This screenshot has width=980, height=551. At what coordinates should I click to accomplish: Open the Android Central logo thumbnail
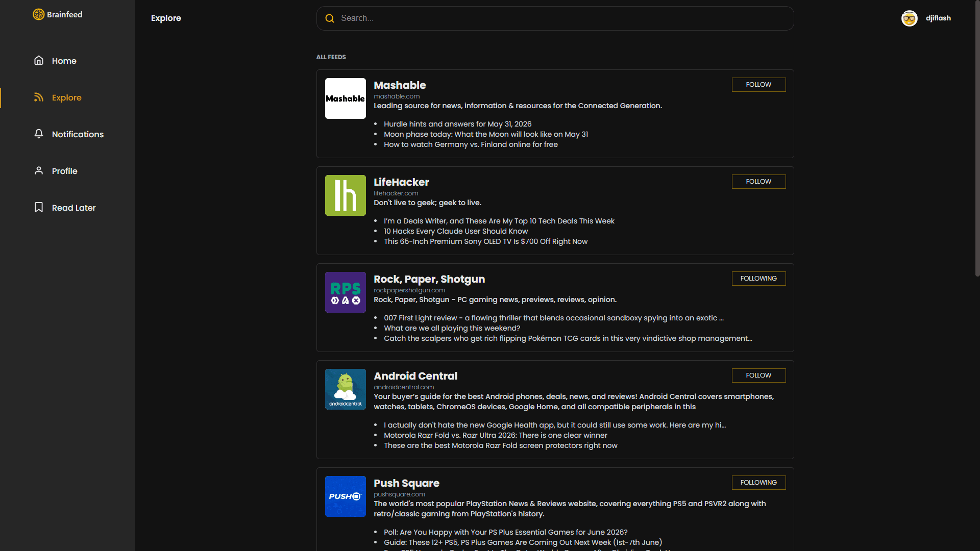346,389
